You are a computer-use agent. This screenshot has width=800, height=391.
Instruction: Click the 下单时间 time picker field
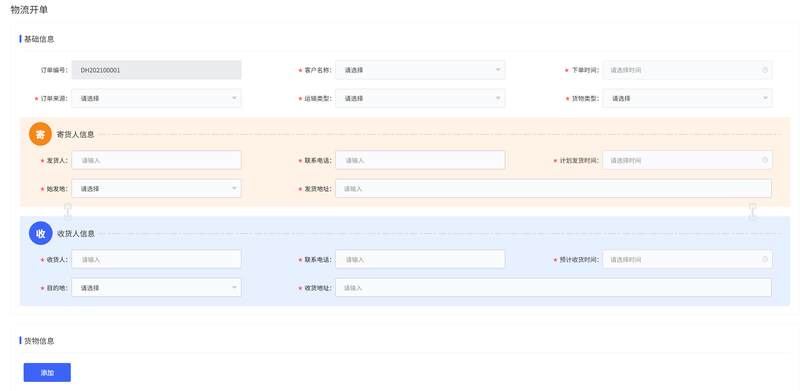687,70
